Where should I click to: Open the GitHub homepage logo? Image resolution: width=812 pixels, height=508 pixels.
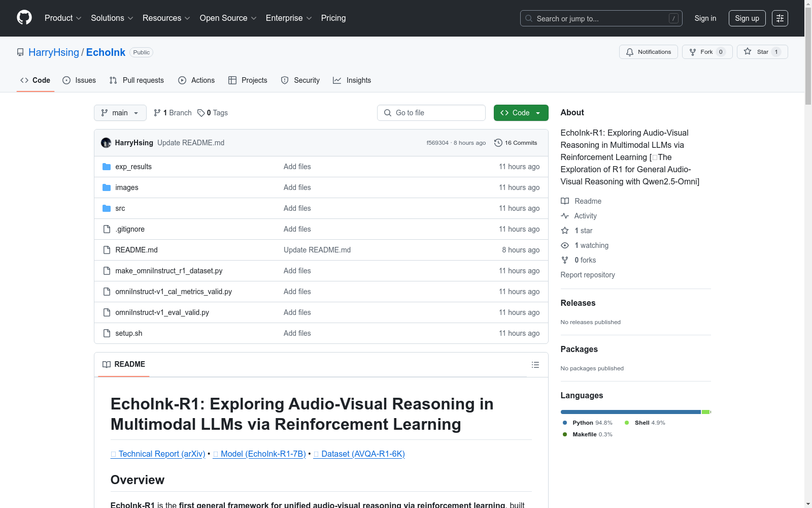click(x=24, y=18)
